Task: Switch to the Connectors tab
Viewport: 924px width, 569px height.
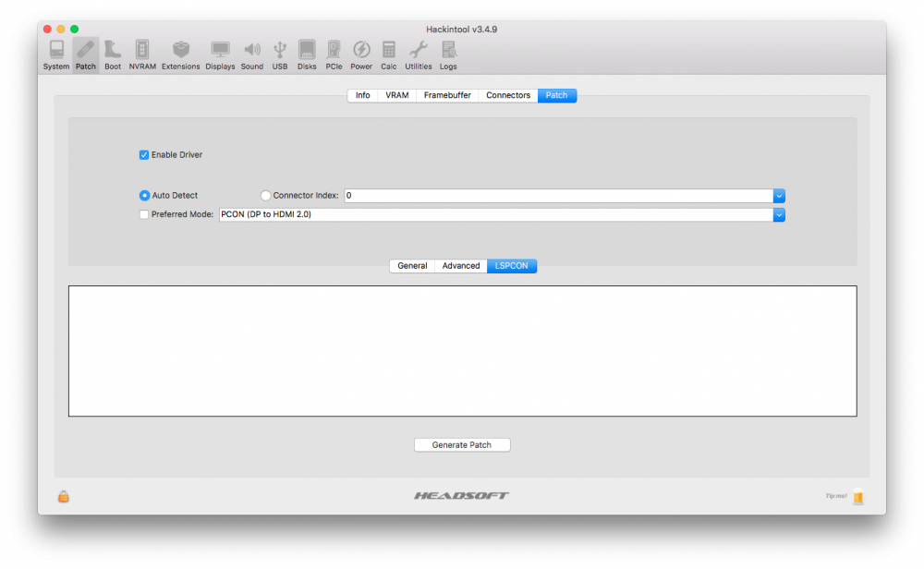Action: pos(508,95)
